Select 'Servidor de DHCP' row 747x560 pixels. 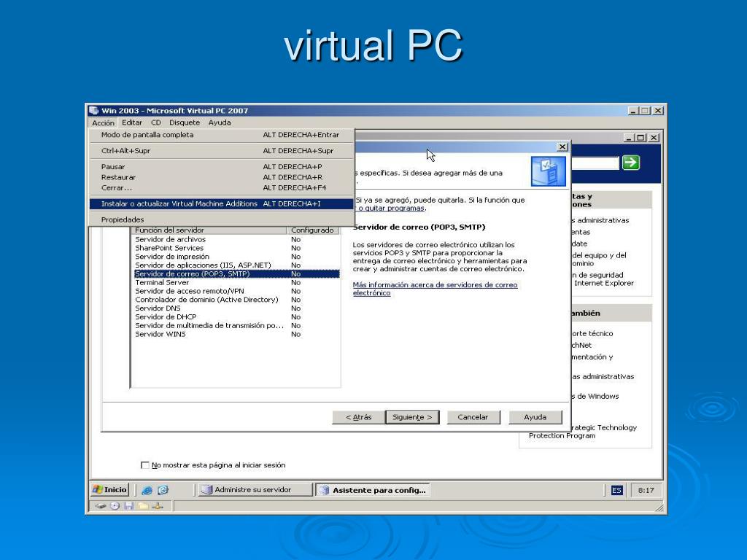(237, 316)
